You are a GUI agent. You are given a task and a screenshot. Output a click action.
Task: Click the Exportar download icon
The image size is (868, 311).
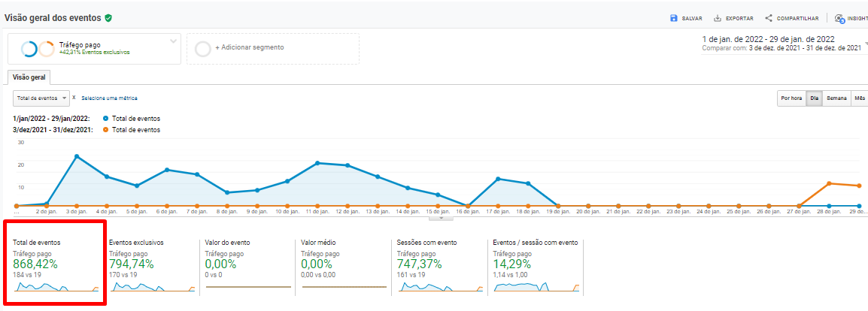coord(718,18)
